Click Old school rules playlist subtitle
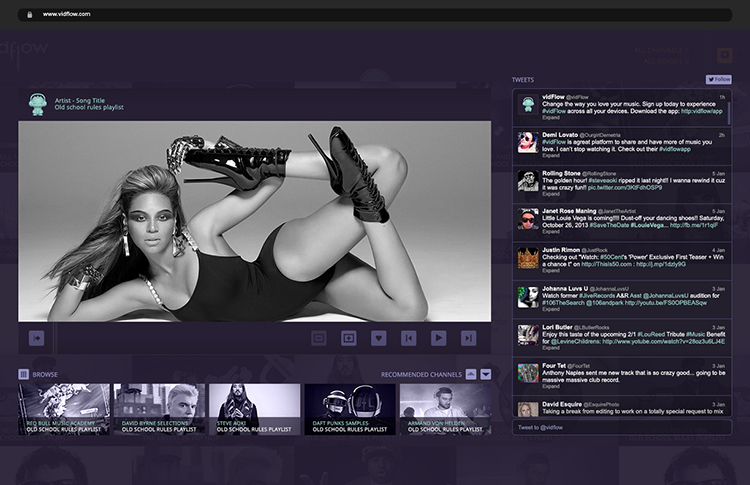The image size is (750, 485). pos(89,108)
